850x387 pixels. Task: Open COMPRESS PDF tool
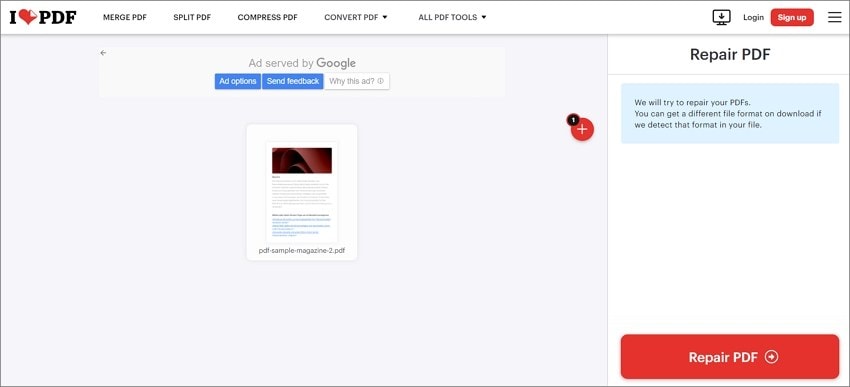[267, 17]
